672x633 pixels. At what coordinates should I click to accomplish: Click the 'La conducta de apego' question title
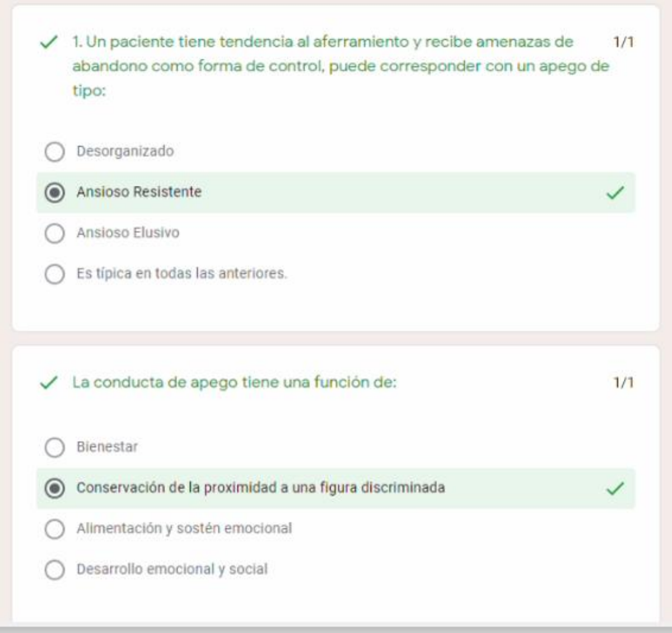coord(234,383)
